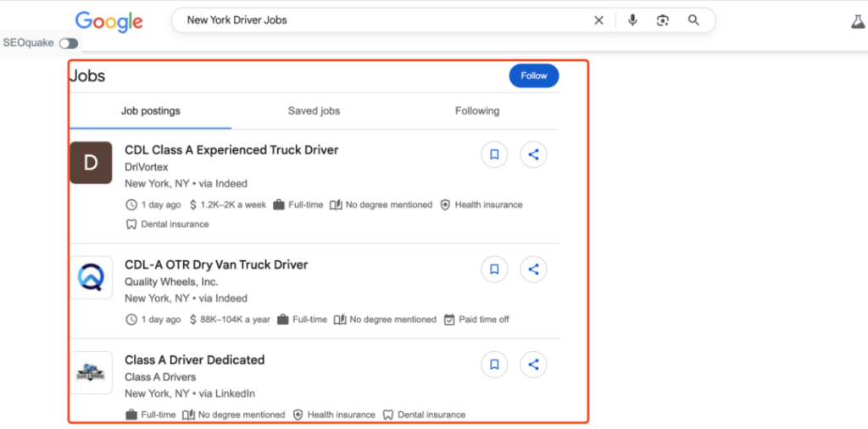This screenshot has height=429, width=868.
Task: Share the CDL-A OTR Dry Van job
Action: tap(533, 270)
